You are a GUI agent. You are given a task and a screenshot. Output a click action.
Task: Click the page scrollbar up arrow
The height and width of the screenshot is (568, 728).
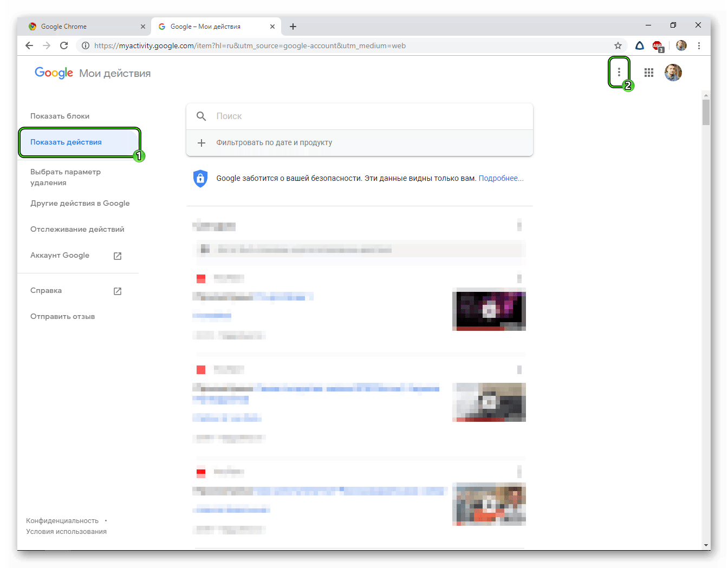706,95
